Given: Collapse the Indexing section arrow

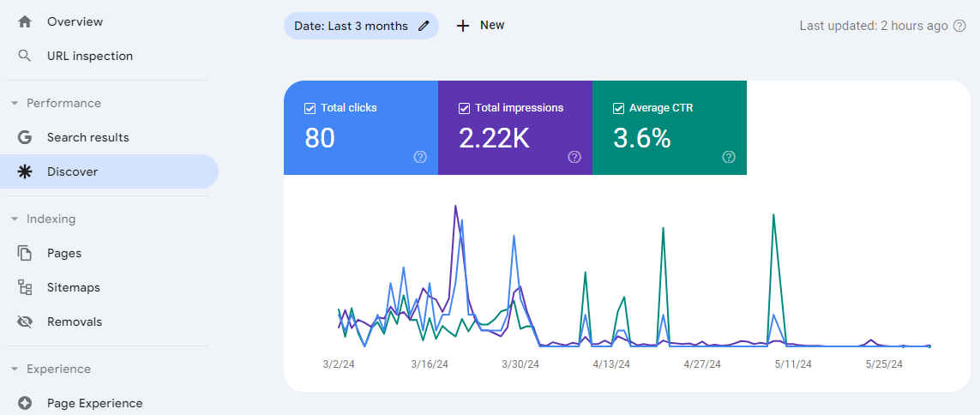Looking at the screenshot, I should coord(15,219).
